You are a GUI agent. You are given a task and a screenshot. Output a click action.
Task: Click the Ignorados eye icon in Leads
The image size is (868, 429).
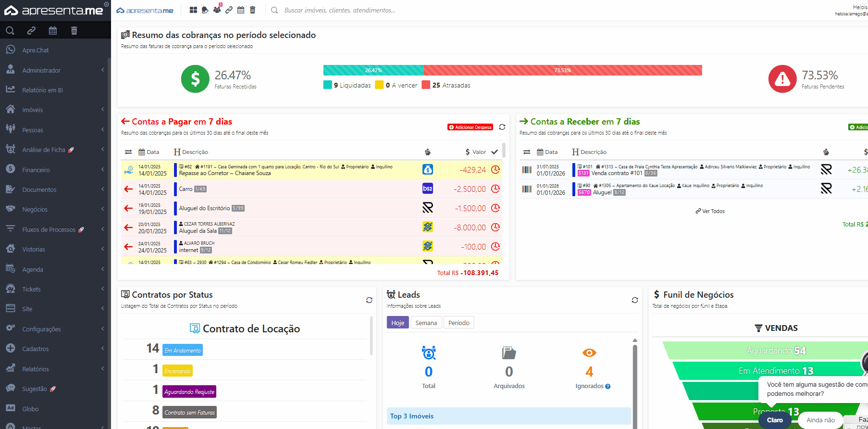point(589,353)
